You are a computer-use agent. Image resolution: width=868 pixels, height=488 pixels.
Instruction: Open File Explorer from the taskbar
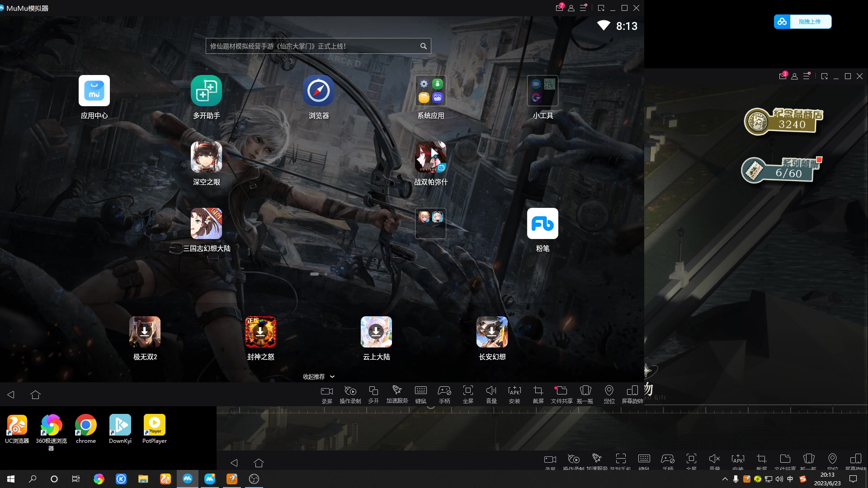(143, 479)
